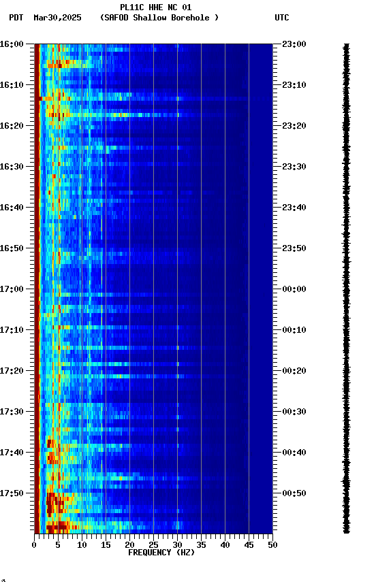Click the '17:40' PDT time label

(12, 453)
